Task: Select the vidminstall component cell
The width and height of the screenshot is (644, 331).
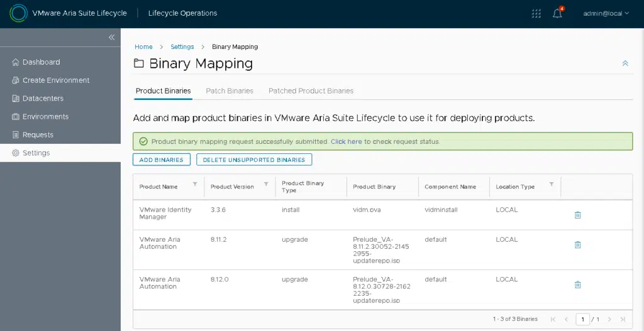Action: [x=441, y=210]
